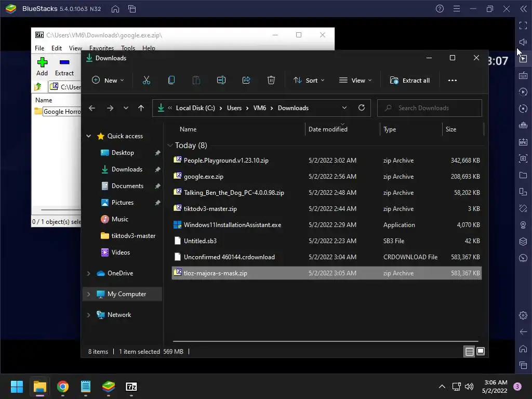Click the Delete trash icon in Explorer toolbar
This screenshot has height=399, width=532.
pyautogui.click(x=271, y=81)
